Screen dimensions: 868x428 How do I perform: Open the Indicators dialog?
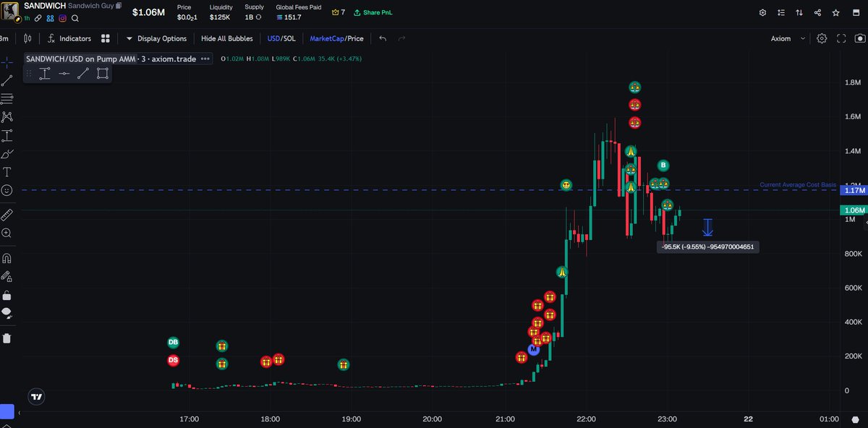(x=69, y=38)
